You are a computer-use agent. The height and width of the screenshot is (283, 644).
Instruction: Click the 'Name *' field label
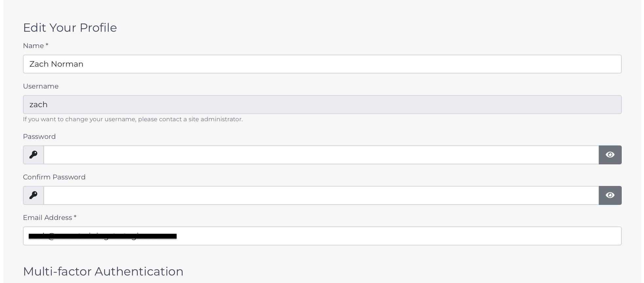36,46
